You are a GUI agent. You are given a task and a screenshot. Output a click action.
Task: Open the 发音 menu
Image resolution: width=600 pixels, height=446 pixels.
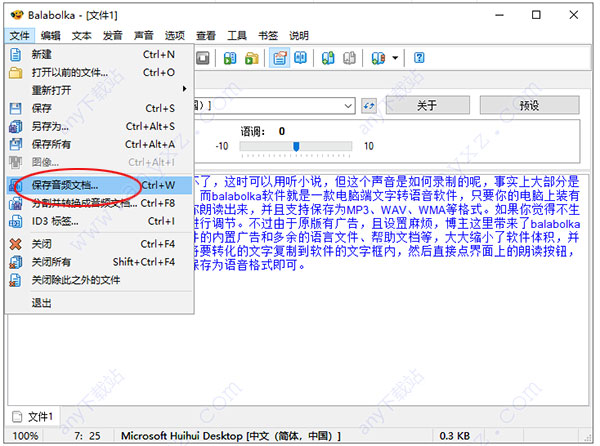112,36
